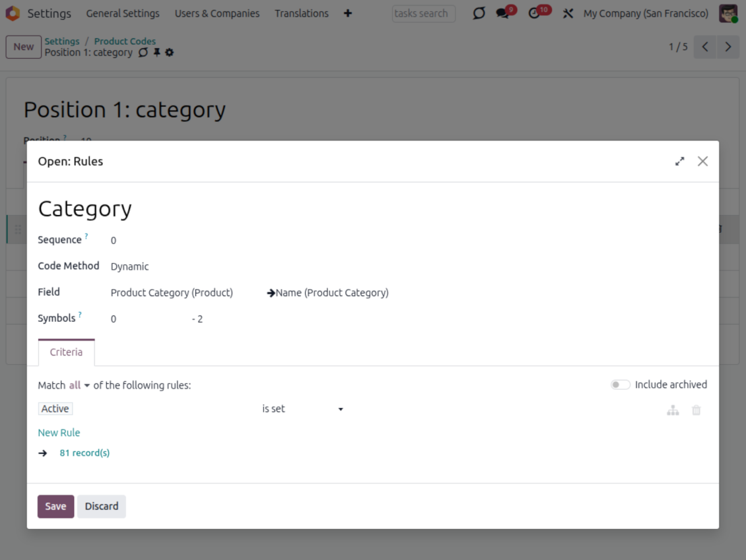The image size is (746, 560).
Task: Click the Odoo app logo icon
Action: click(x=13, y=13)
